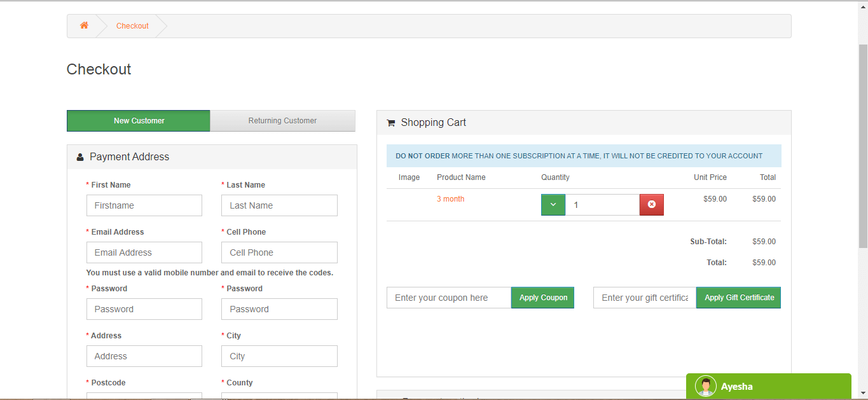Screen dimensions: 868x400
Task: Click the City input field
Action: [279, 356]
